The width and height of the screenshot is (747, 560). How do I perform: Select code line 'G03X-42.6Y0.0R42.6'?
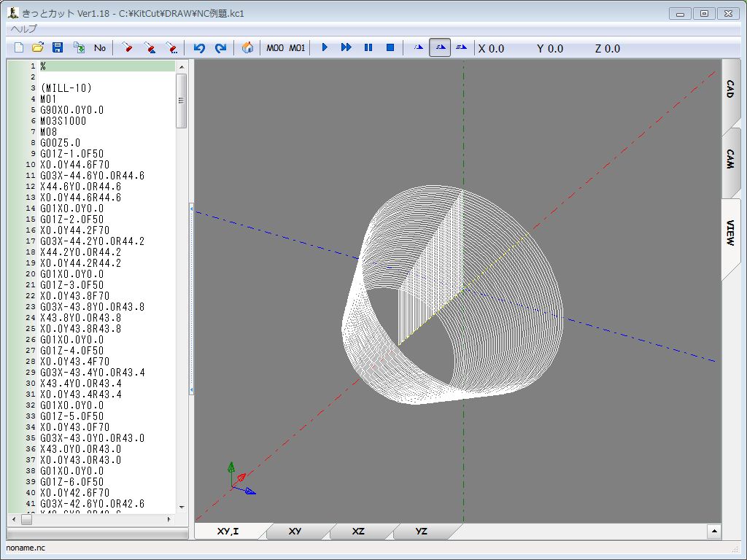click(x=91, y=505)
